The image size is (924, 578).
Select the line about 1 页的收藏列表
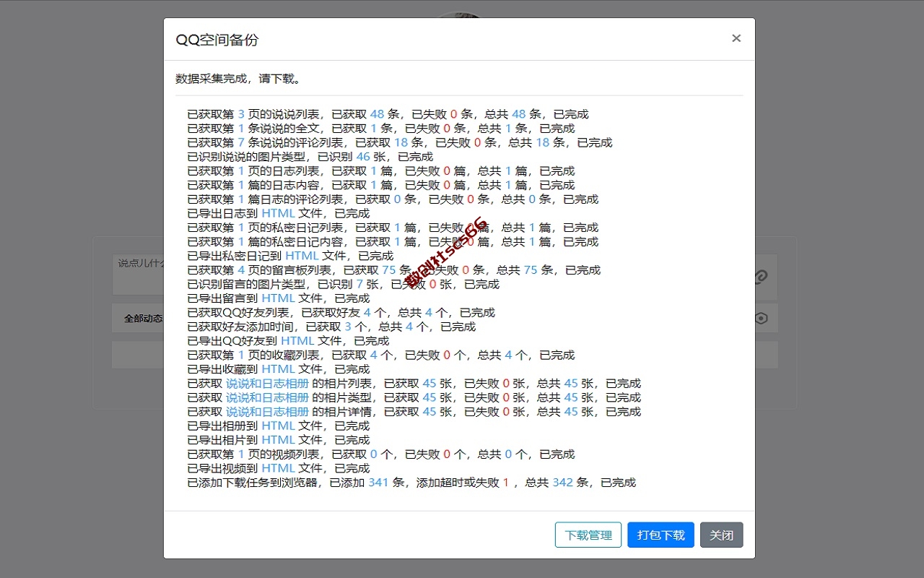tap(380, 355)
